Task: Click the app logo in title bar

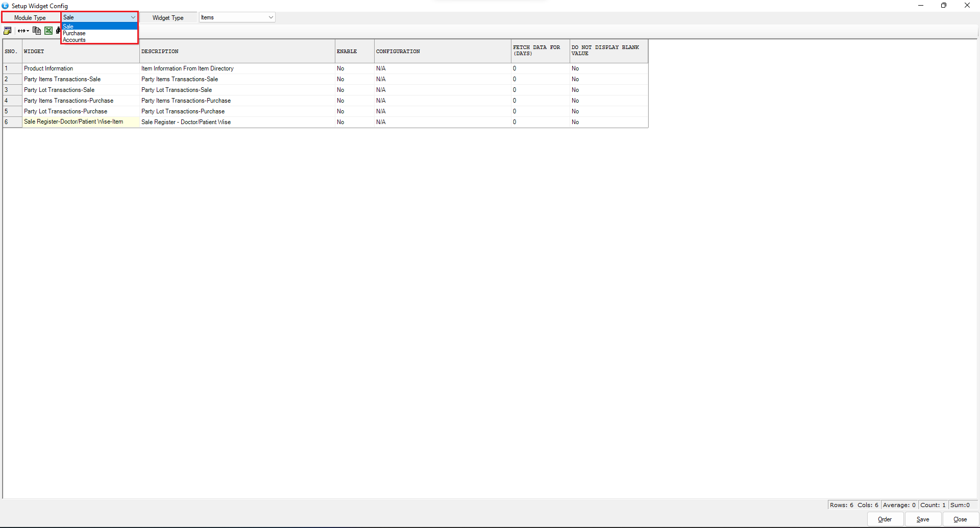Action: (5, 6)
